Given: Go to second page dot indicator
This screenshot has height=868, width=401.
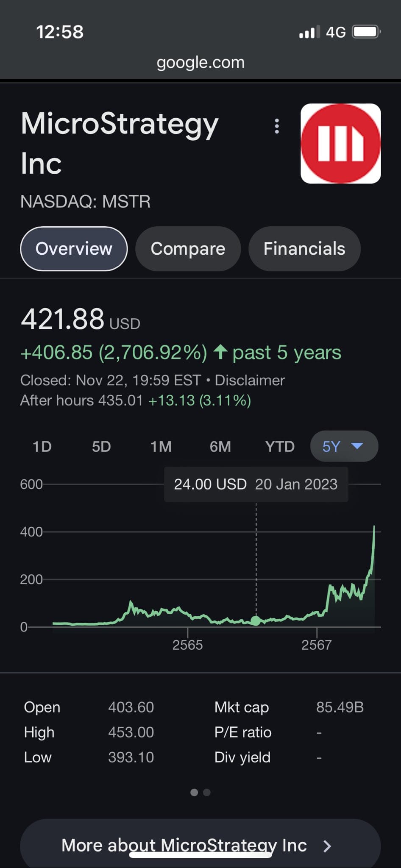Looking at the screenshot, I should (x=207, y=792).
